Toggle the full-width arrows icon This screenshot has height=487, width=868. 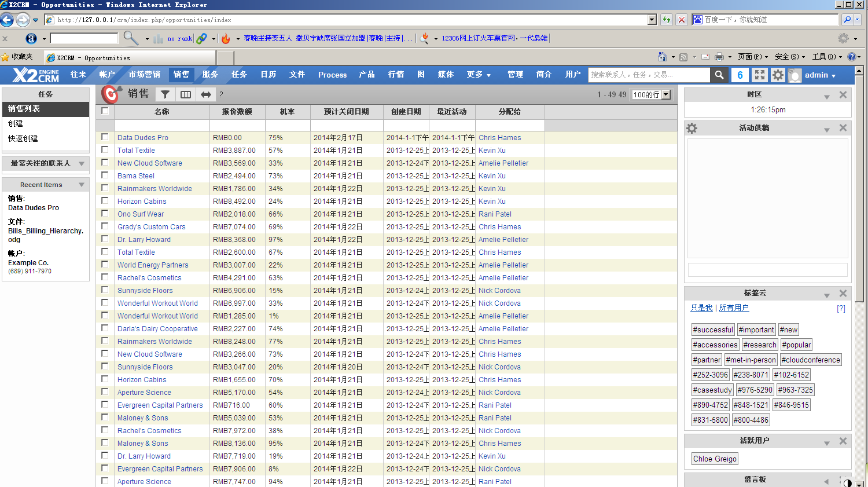pyautogui.click(x=206, y=94)
